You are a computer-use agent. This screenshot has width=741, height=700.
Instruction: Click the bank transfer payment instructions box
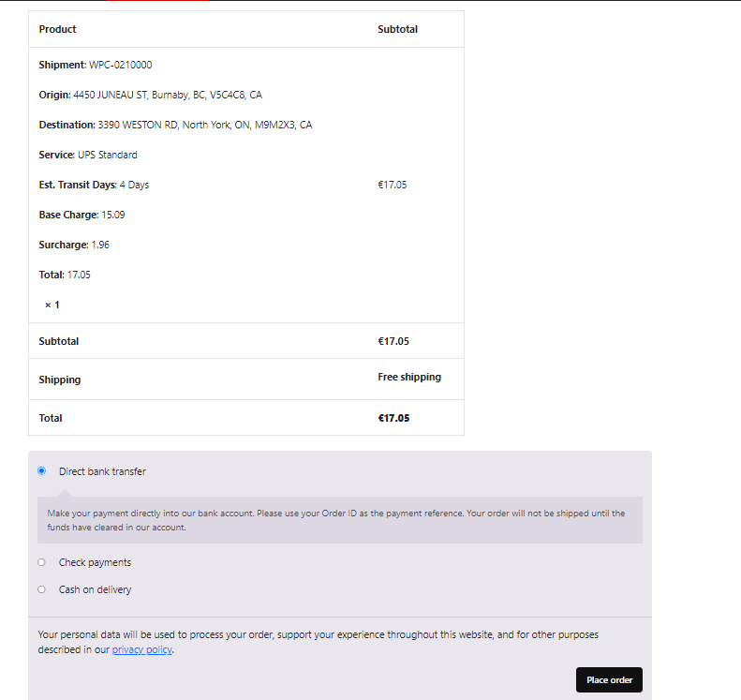click(339, 520)
